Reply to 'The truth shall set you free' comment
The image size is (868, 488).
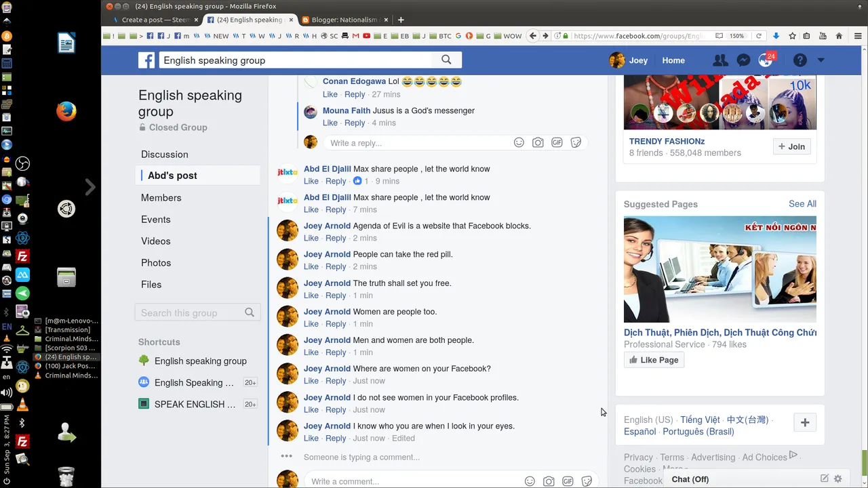pyautogui.click(x=336, y=296)
